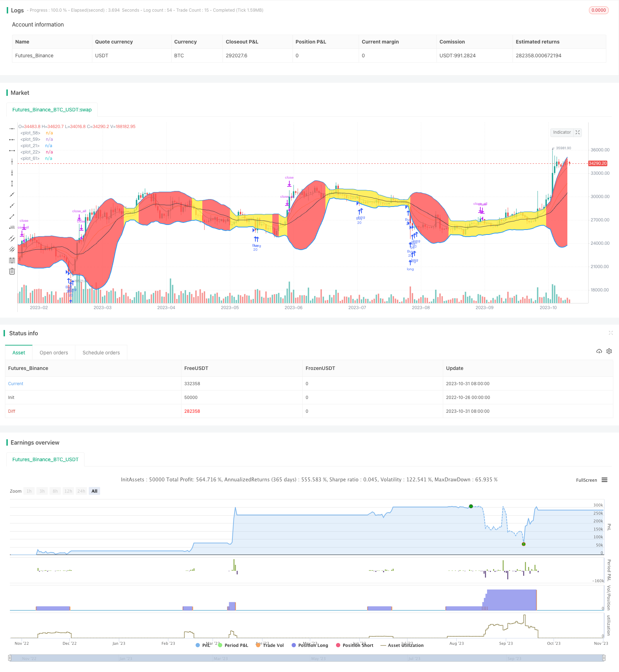Collapse the Status info panel with the corner icon
The width and height of the screenshot is (619, 672).
[611, 333]
